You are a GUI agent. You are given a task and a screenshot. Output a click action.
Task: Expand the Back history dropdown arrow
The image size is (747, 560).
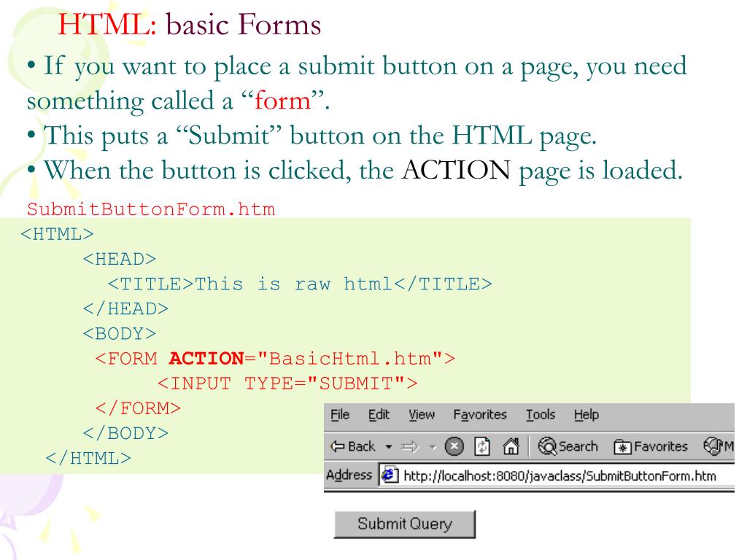tap(389, 447)
